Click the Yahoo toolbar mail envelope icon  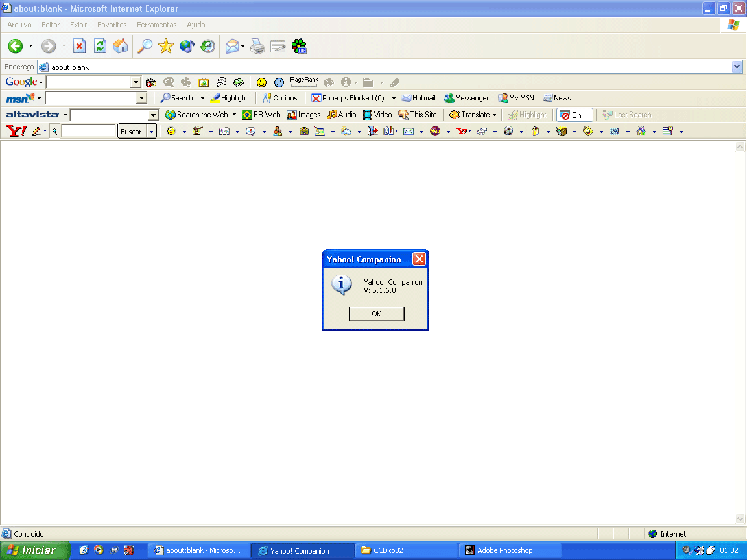click(x=409, y=131)
